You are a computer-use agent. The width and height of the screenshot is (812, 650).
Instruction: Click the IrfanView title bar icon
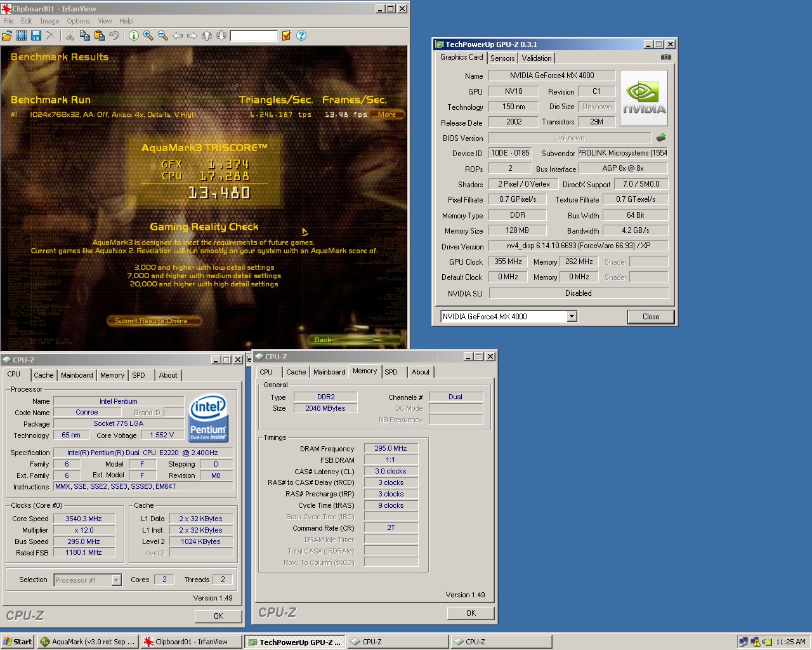(6, 8)
